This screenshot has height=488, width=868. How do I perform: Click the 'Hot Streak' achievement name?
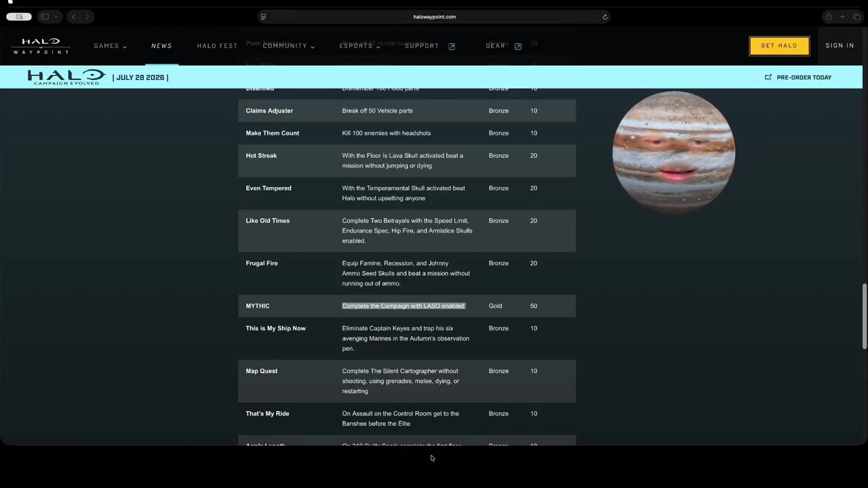[261, 156]
